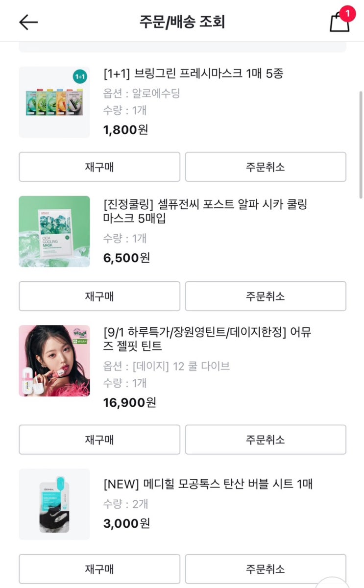Tap the back arrow icon
Image resolution: width=364 pixels, height=588 pixels.
(x=28, y=22)
